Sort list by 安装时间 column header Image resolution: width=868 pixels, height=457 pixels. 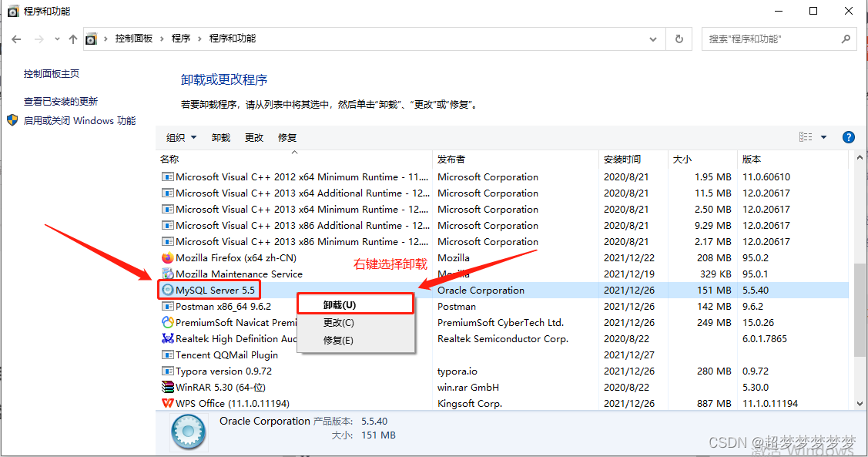pos(633,159)
